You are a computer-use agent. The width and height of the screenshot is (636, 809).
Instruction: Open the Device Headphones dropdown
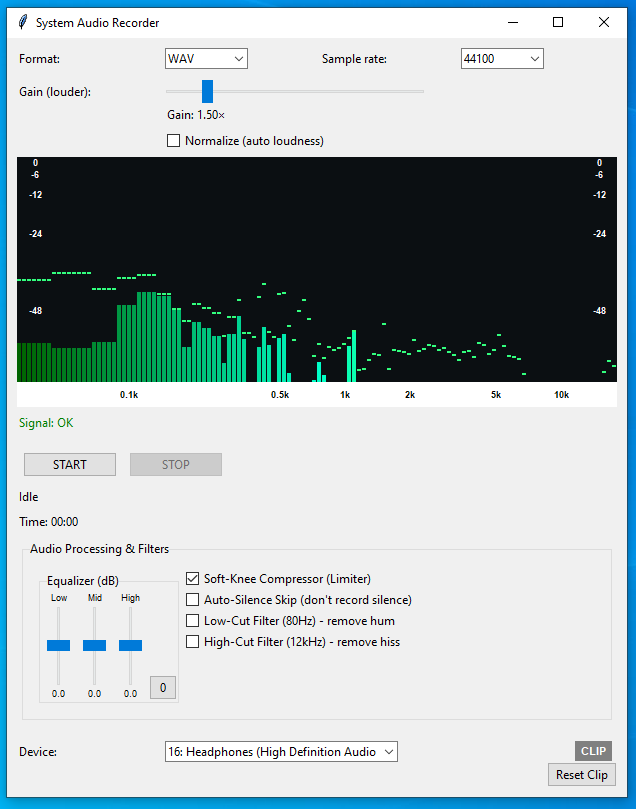281,752
